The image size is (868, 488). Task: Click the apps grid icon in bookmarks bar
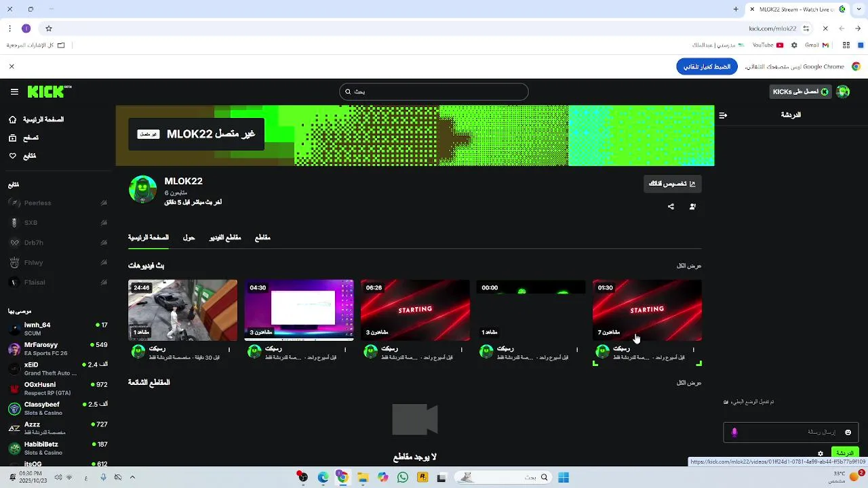(846, 45)
